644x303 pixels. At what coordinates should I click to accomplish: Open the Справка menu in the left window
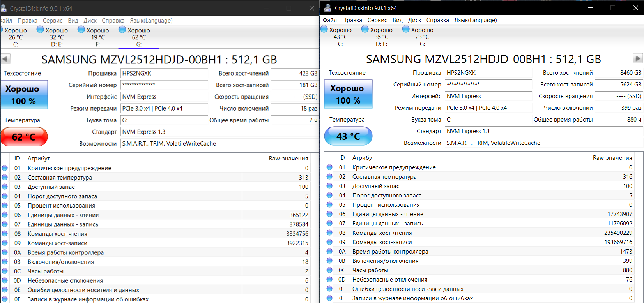point(113,21)
